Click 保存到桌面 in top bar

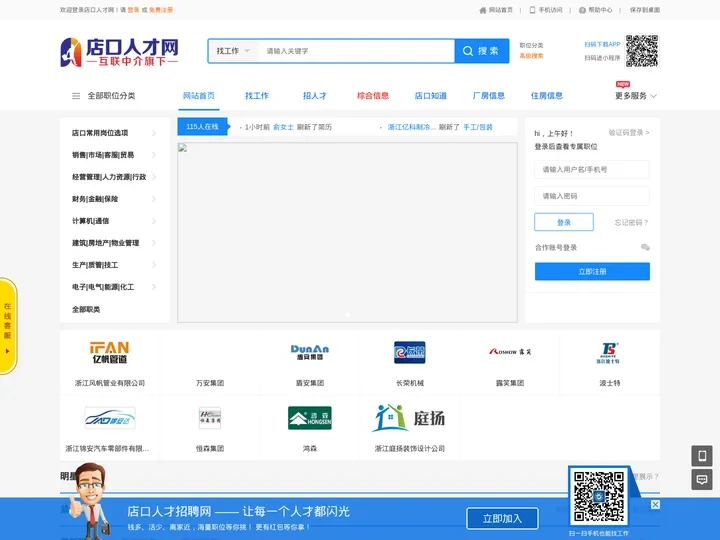[645, 10]
